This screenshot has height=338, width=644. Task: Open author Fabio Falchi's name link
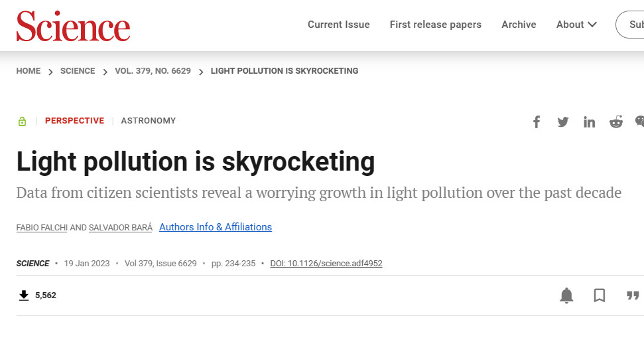42,228
